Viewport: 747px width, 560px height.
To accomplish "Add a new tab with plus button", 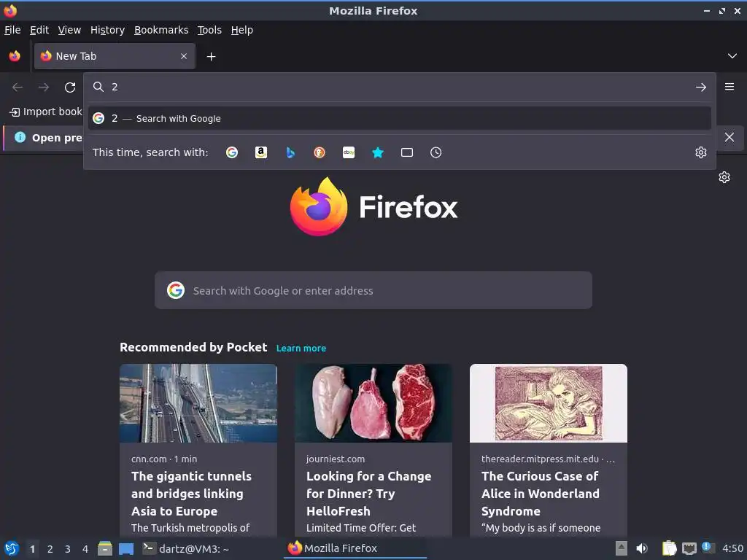I will (x=211, y=57).
